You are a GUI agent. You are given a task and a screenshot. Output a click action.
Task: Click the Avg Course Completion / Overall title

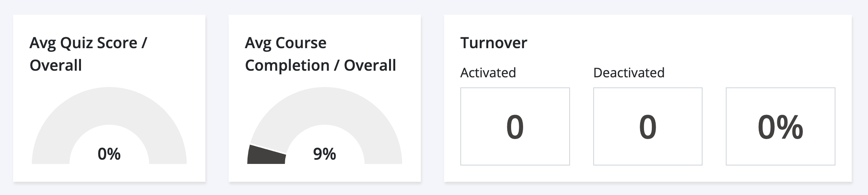pos(320,54)
